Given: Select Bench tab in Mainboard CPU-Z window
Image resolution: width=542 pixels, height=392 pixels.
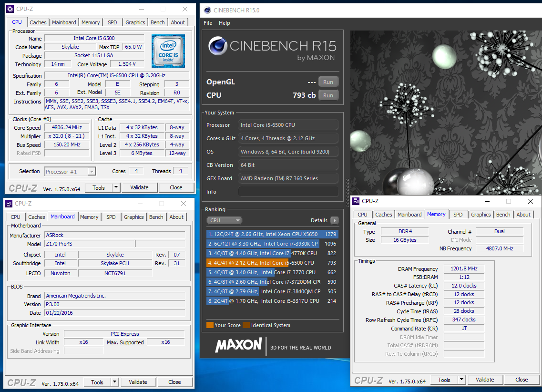Looking at the screenshot, I should (x=156, y=217).
